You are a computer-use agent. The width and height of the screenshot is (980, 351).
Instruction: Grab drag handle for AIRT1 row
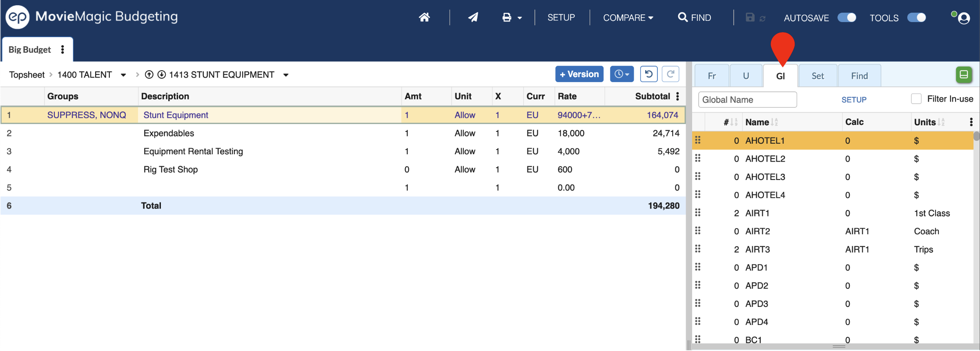(x=698, y=212)
